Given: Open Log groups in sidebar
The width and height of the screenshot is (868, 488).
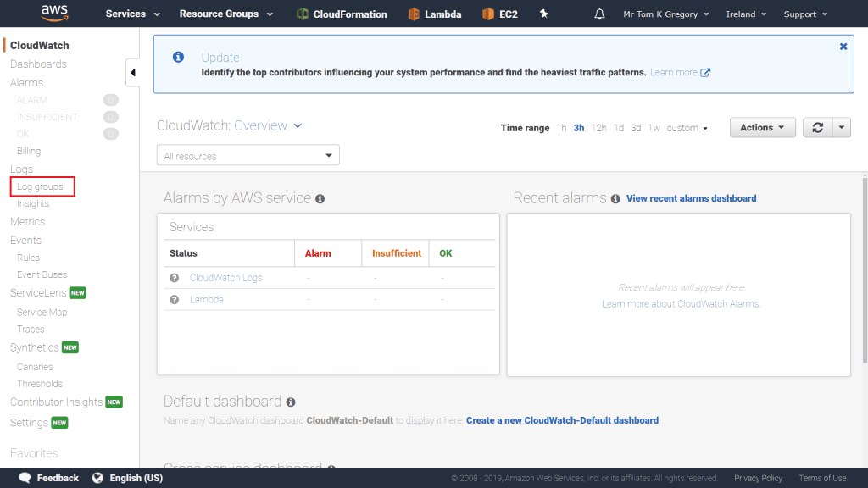Looking at the screenshot, I should click(40, 186).
